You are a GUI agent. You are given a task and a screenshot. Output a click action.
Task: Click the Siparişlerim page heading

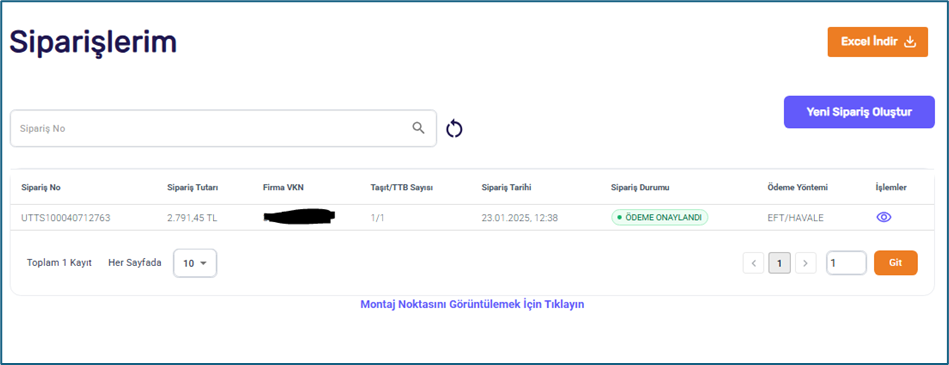93,43
